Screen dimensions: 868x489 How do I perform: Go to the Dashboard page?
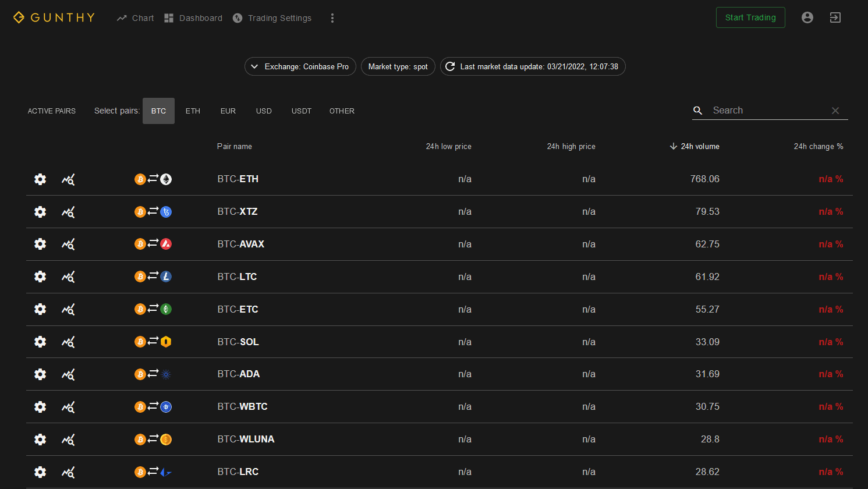click(x=193, y=18)
